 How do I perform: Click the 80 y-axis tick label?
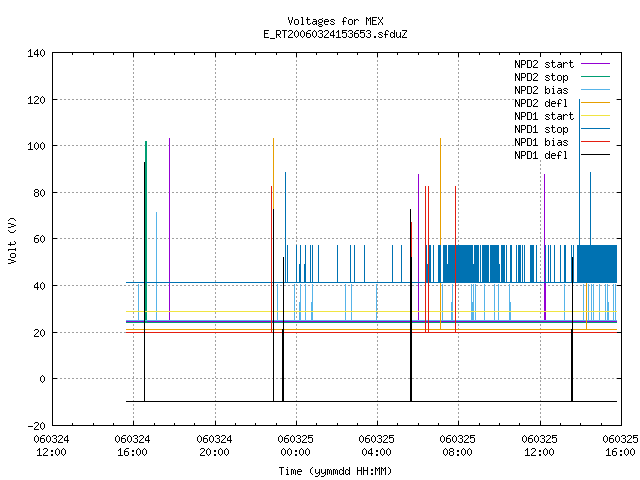[39, 193]
